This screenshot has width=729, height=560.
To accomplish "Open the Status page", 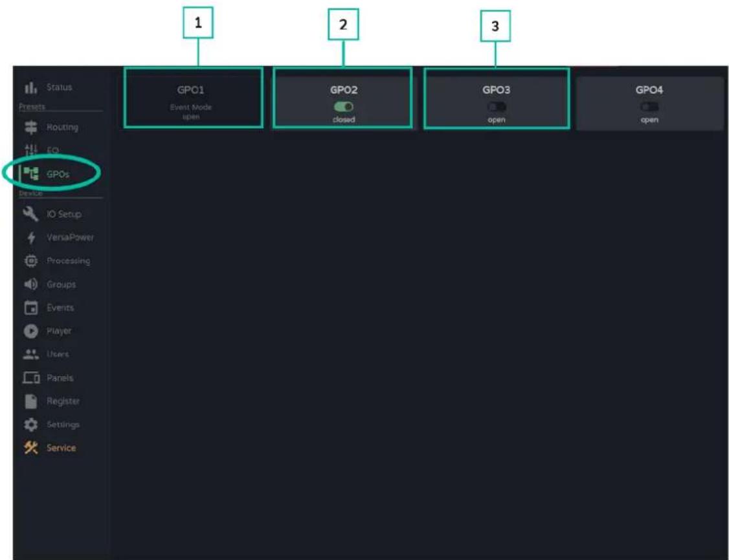I will click(59, 87).
